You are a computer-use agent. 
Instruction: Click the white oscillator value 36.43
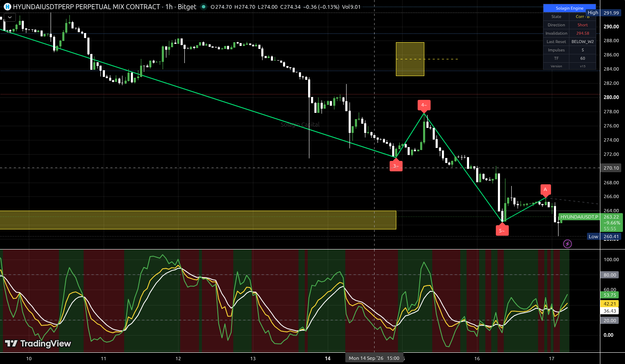click(x=610, y=311)
